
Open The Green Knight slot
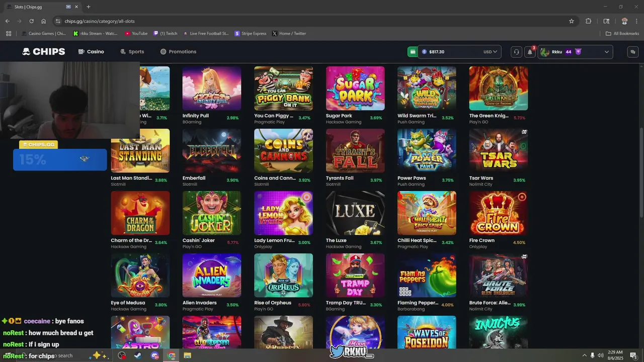click(x=499, y=88)
